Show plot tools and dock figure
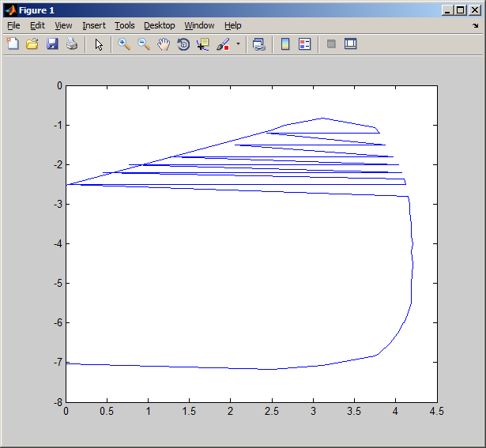Viewport: 486px width, 448px height. click(x=351, y=44)
